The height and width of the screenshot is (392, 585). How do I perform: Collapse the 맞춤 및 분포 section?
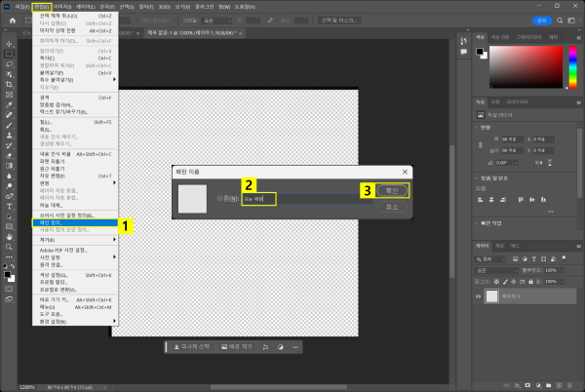(477, 178)
